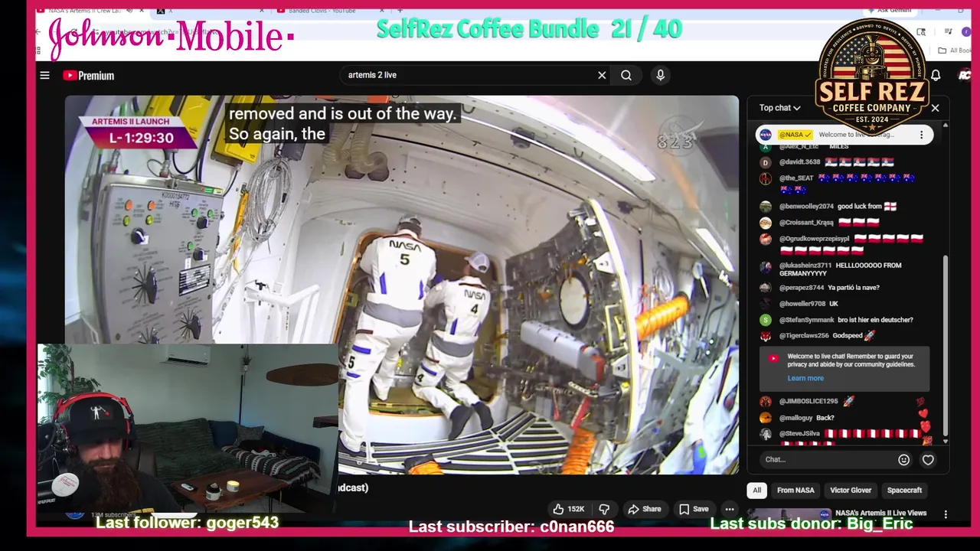The image size is (980, 551).
Task: Open emoji picker in live chat
Action: coord(903,459)
